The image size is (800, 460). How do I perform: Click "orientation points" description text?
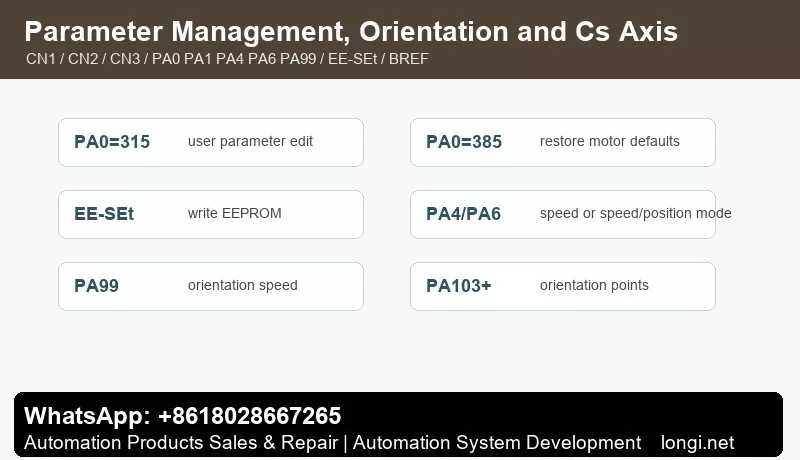594,285
